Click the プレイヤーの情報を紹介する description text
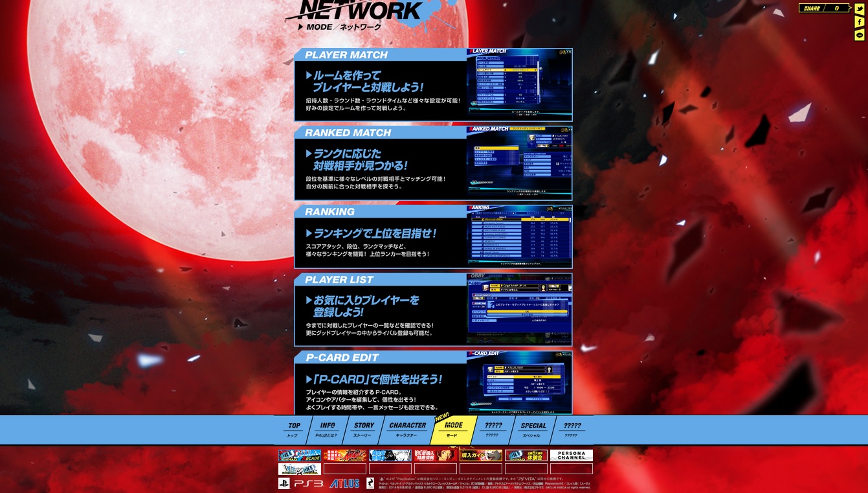Screen dimensions: 868x493 [373, 400]
